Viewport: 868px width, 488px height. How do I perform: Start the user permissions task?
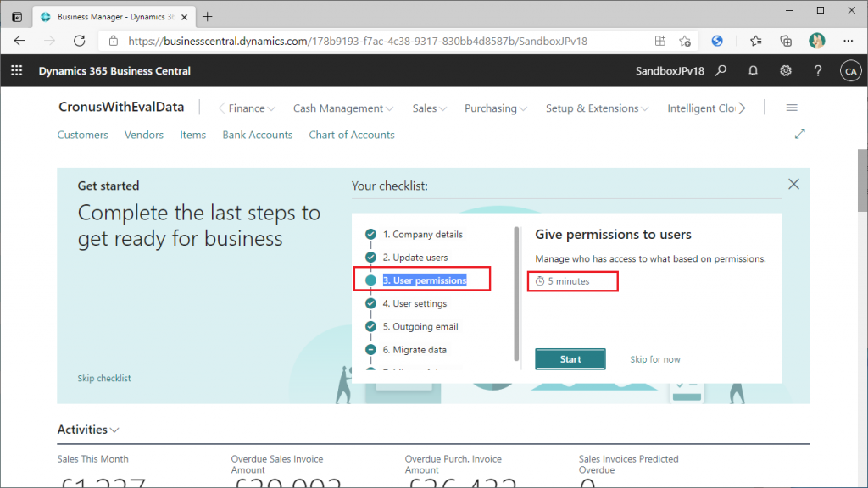coord(570,359)
